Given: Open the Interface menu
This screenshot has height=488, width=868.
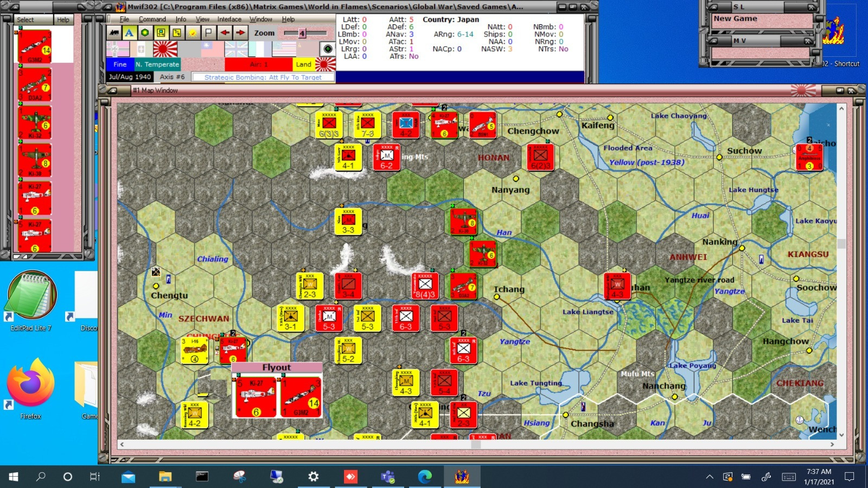Looking at the screenshot, I should [229, 19].
